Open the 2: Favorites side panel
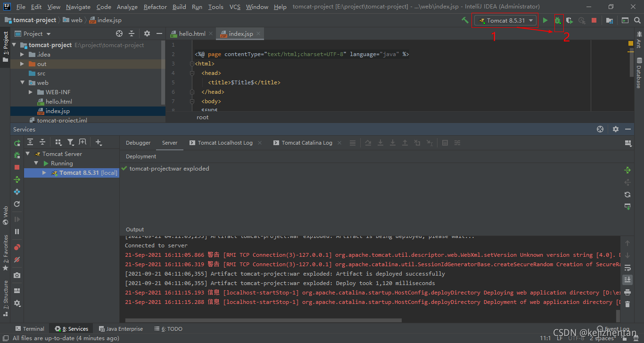 click(6, 252)
